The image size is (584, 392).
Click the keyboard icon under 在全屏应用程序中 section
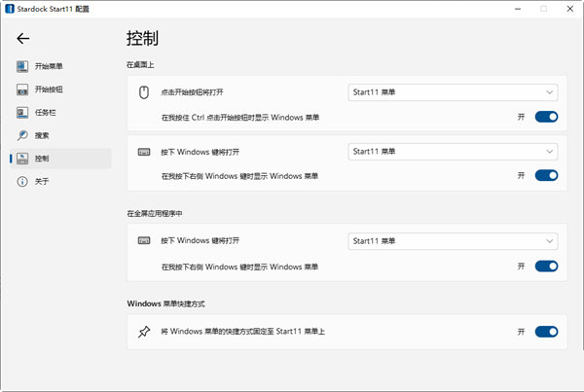(144, 240)
